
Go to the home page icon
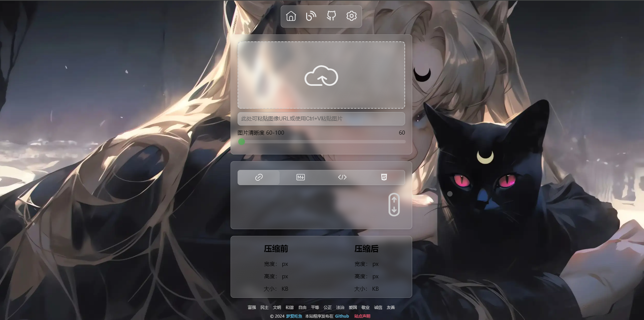coord(291,16)
